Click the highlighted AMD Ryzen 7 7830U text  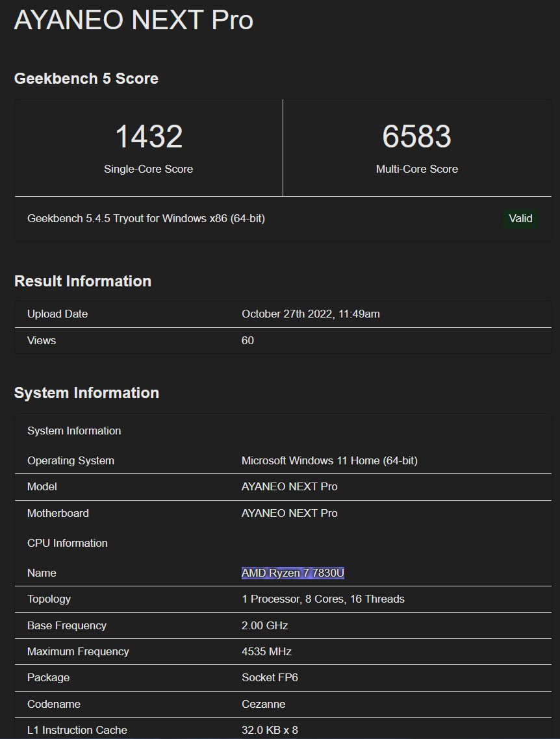(x=293, y=573)
